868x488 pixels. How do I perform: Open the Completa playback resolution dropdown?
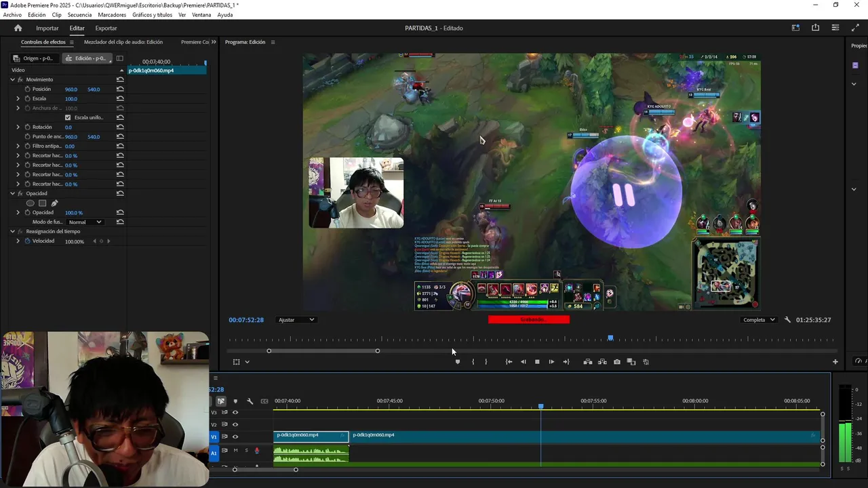pyautogui.click(x=758, y=319)
